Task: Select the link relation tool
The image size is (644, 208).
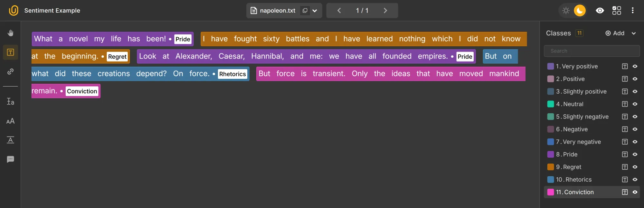Action: [x=10, y=71]
